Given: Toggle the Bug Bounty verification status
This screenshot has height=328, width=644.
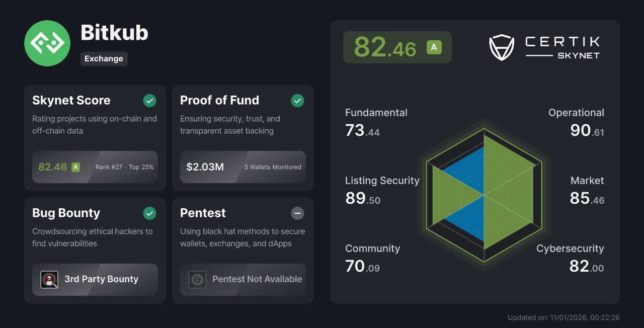Looking at the screenshot, I should pos(149,213).
